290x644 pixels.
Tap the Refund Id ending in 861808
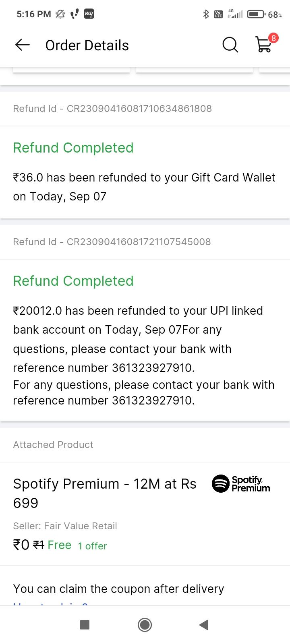[112, 109]
